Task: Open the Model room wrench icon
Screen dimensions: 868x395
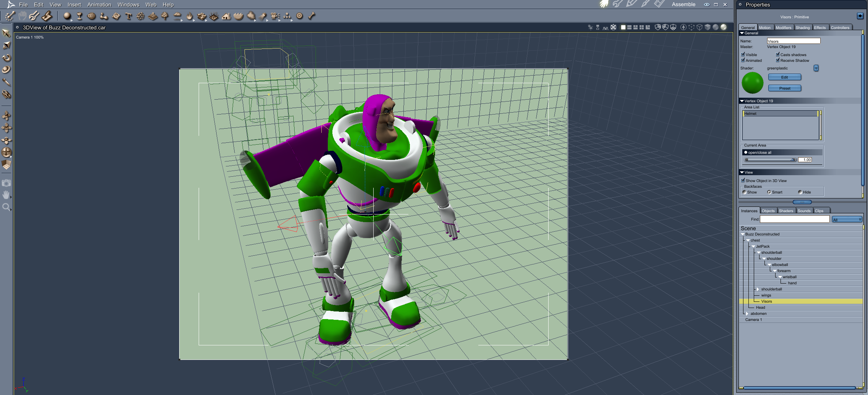Action: point(617,4)
